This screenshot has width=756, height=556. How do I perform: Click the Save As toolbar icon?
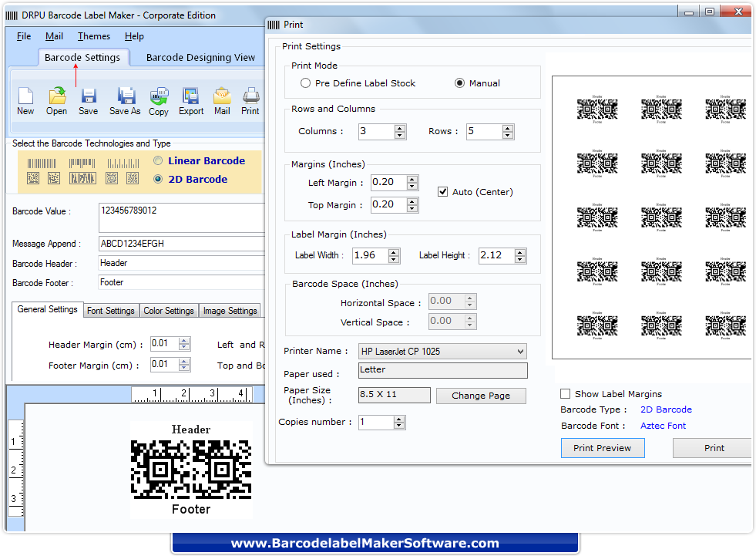tap(125, 101)
